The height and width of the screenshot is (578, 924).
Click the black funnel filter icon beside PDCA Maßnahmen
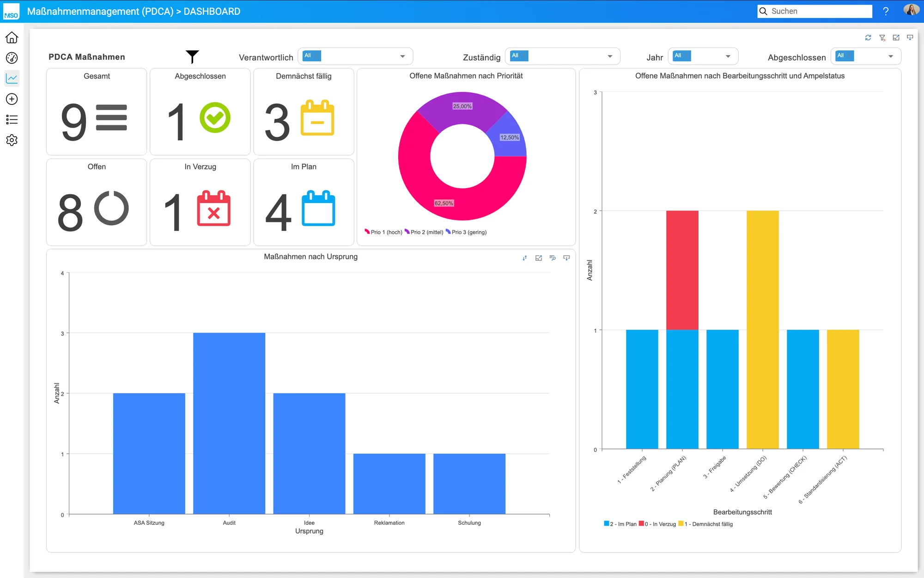click(192, 57)
